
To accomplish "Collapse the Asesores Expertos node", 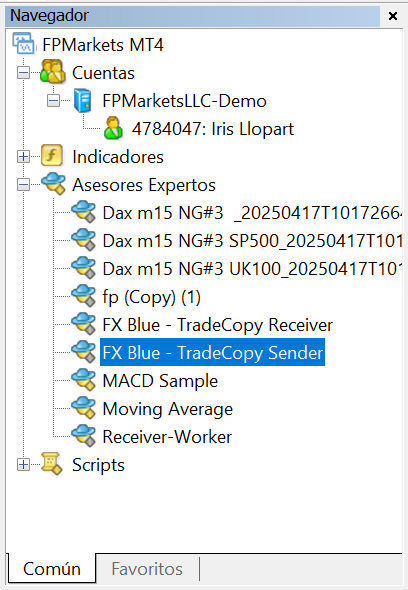I will point(23,184).
